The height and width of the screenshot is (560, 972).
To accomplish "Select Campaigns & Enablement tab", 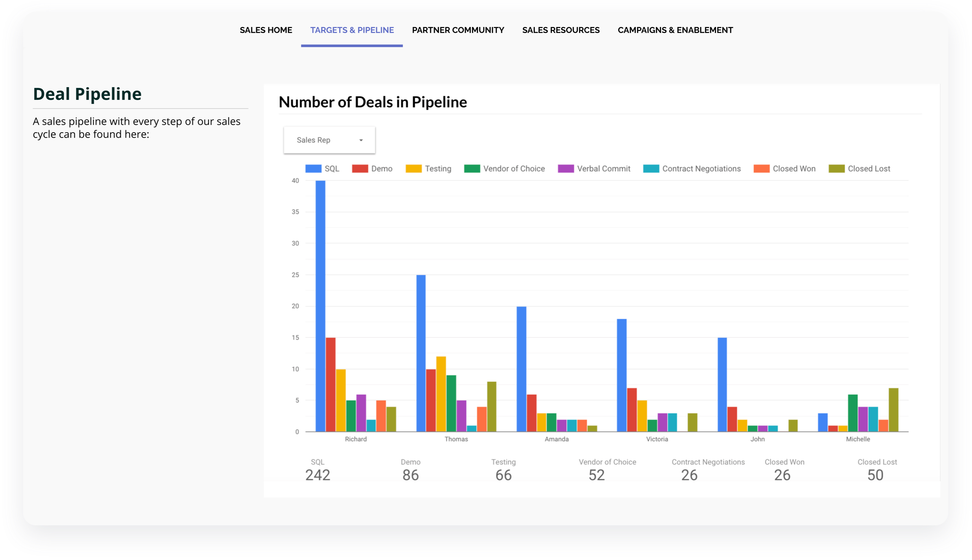I will pos(675,30).
